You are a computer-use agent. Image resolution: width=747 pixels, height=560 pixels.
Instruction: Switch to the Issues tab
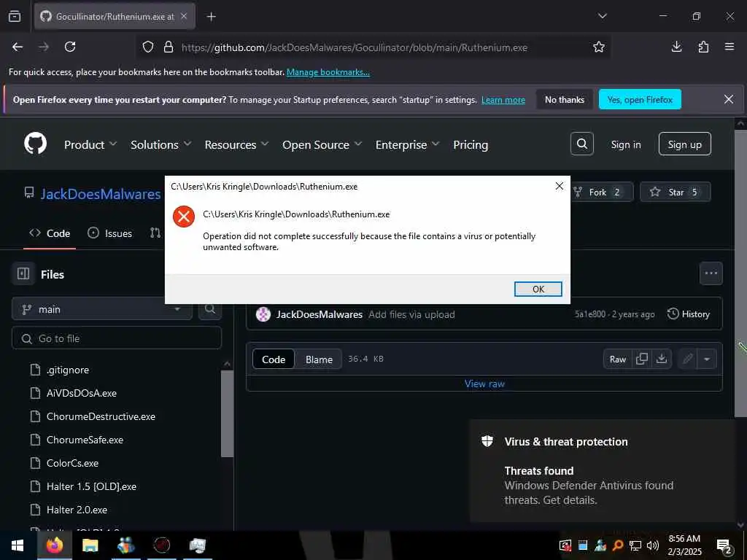[x=109, y=233]
